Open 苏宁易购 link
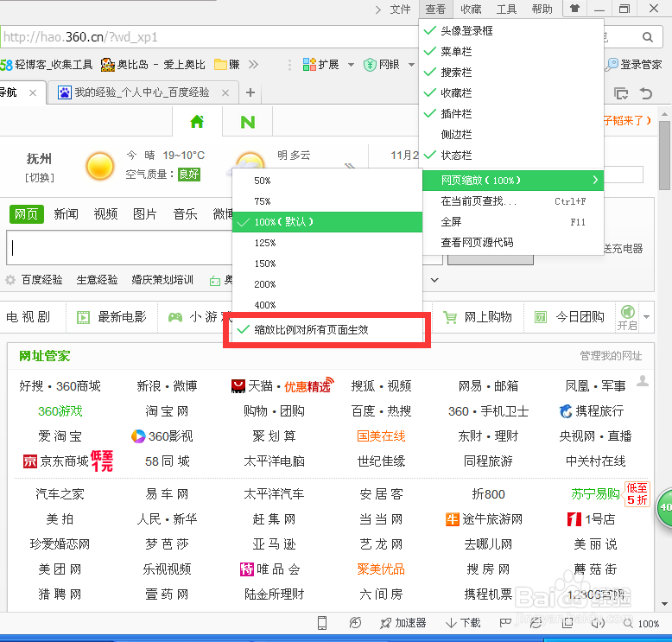This screenshot has width=672, height=642. pos(595,494)
